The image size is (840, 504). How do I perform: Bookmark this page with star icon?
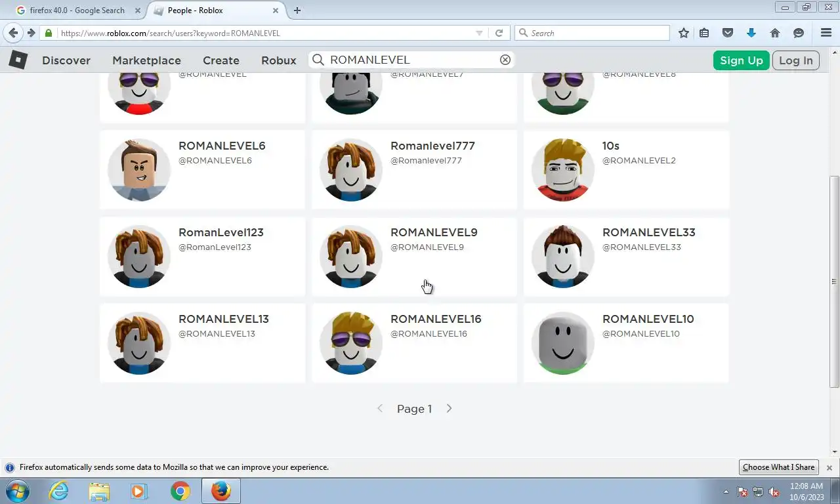[x=684, y=33]
